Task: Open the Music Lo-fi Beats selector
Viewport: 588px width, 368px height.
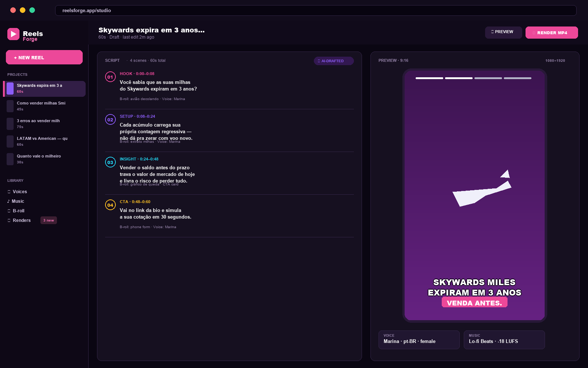Action: click(504, 340)
